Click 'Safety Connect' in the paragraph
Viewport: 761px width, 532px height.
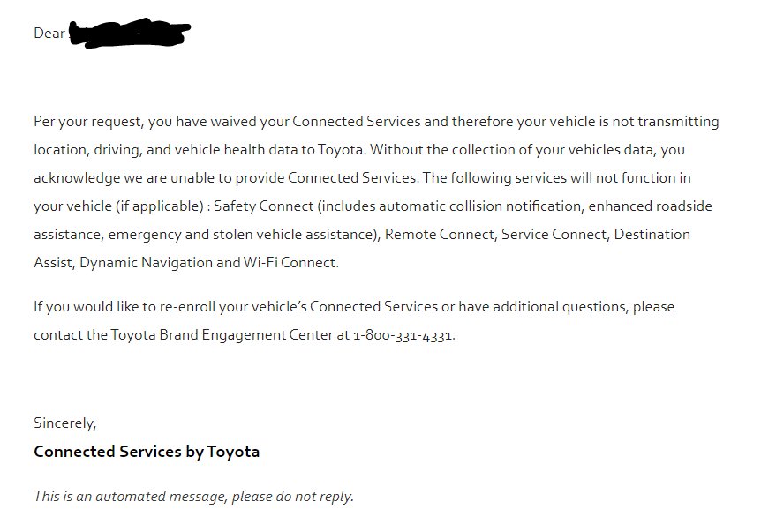264,206
